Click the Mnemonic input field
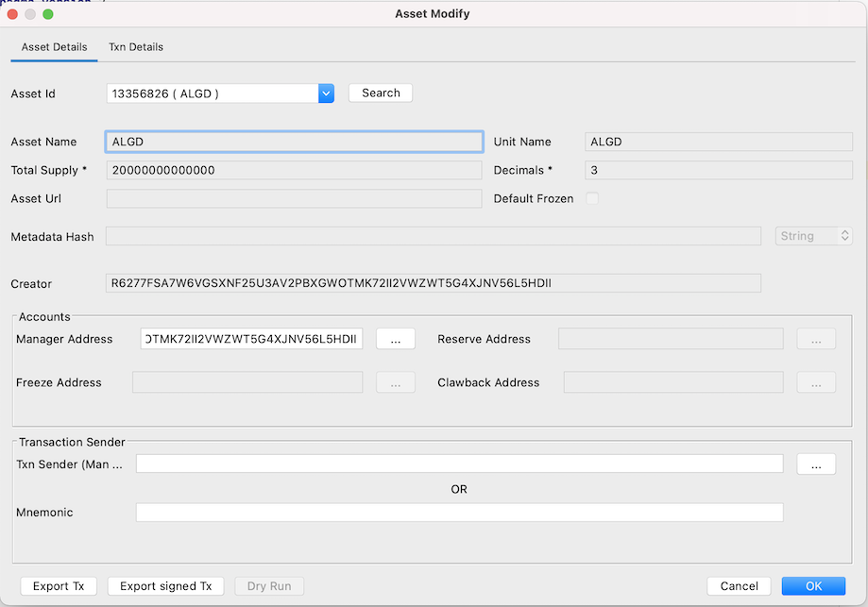This screenshot has height=607, width=868. (x=459, y=512)
